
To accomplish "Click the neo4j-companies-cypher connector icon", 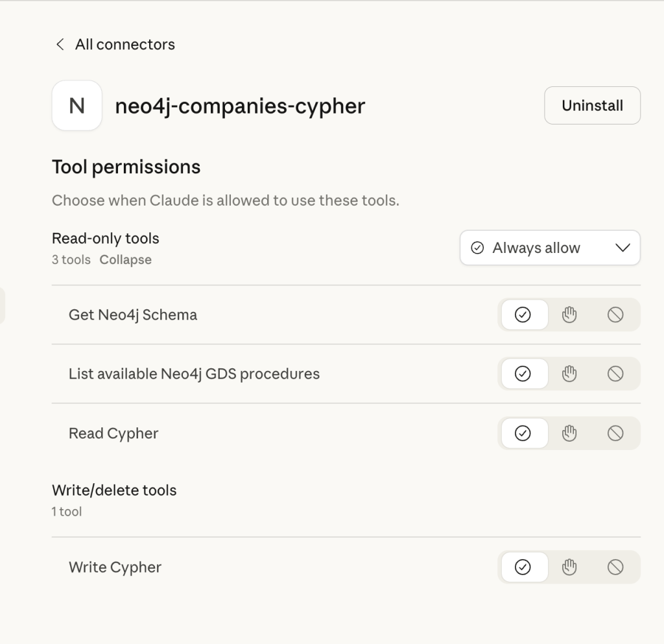I will [x=77, y=105].
